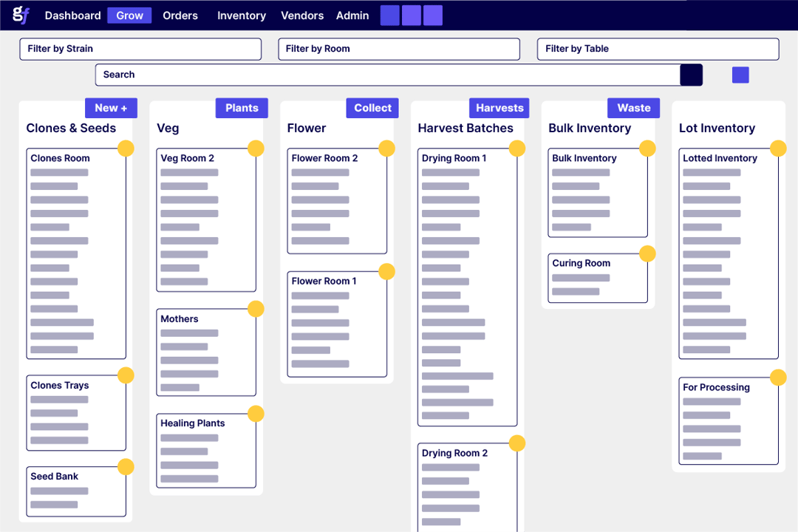Go to the Dashboard menu
Screen dimensions: 798x532
(72, 16)
